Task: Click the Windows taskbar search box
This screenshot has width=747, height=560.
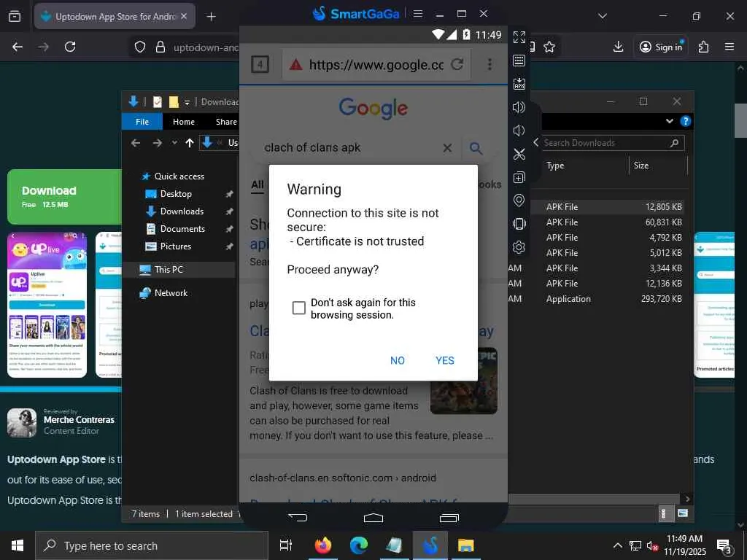Action: point(152,545)
